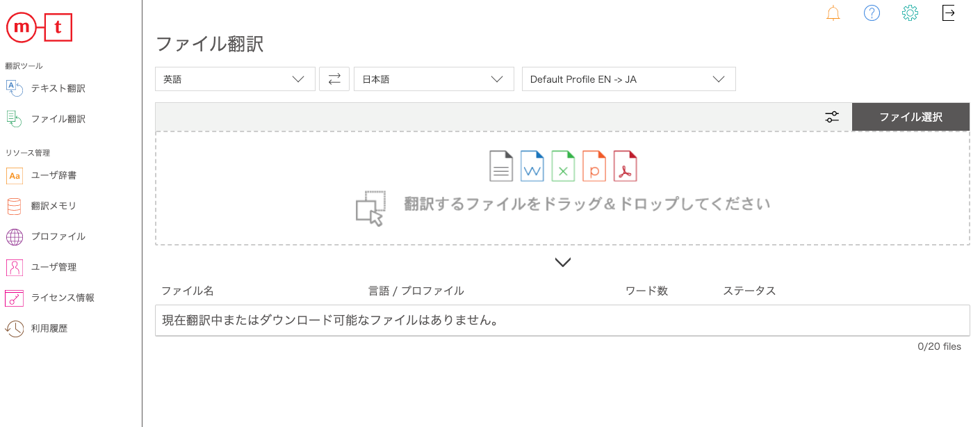Open the help question mark icon

[872, 13]
